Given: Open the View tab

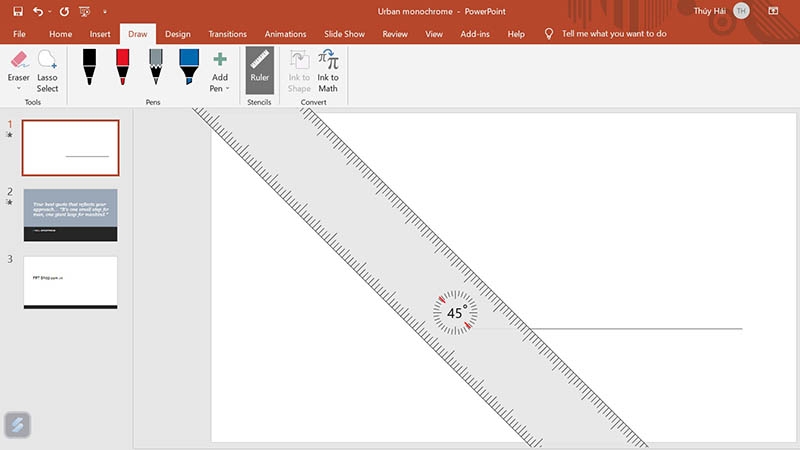Looking at the screenshot, I should click(434, 34).
